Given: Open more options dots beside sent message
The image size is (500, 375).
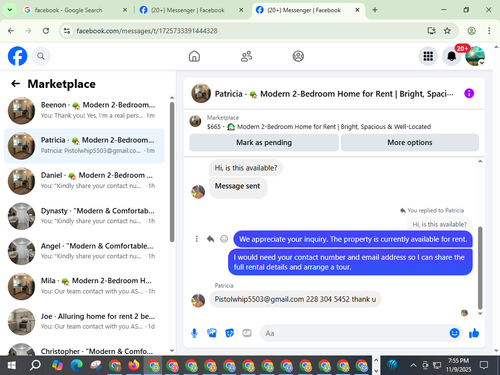Looking at the screenshot, I should [197, 239].
